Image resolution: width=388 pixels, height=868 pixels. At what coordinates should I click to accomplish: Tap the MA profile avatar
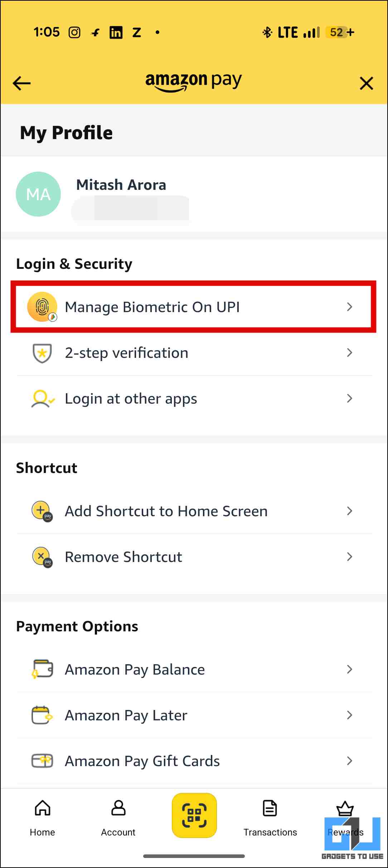pyautogui.click(x=38, y=194)
